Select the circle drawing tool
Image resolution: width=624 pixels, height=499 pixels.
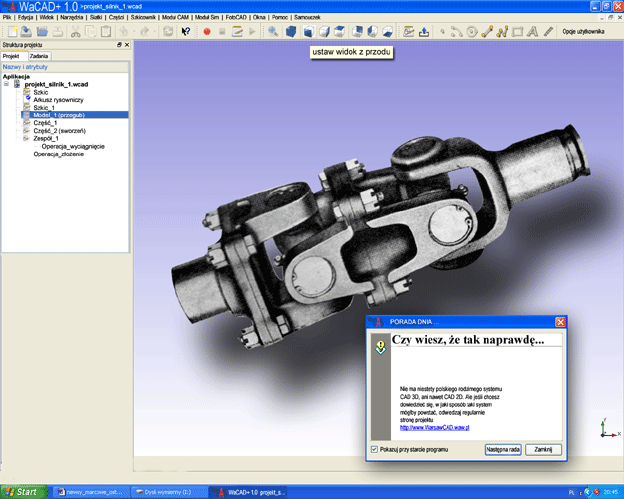coord(472,31)
